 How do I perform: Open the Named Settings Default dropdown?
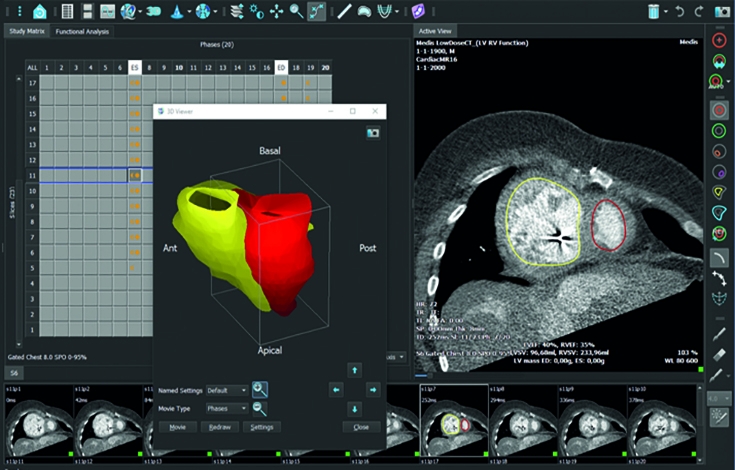point(227,390)
